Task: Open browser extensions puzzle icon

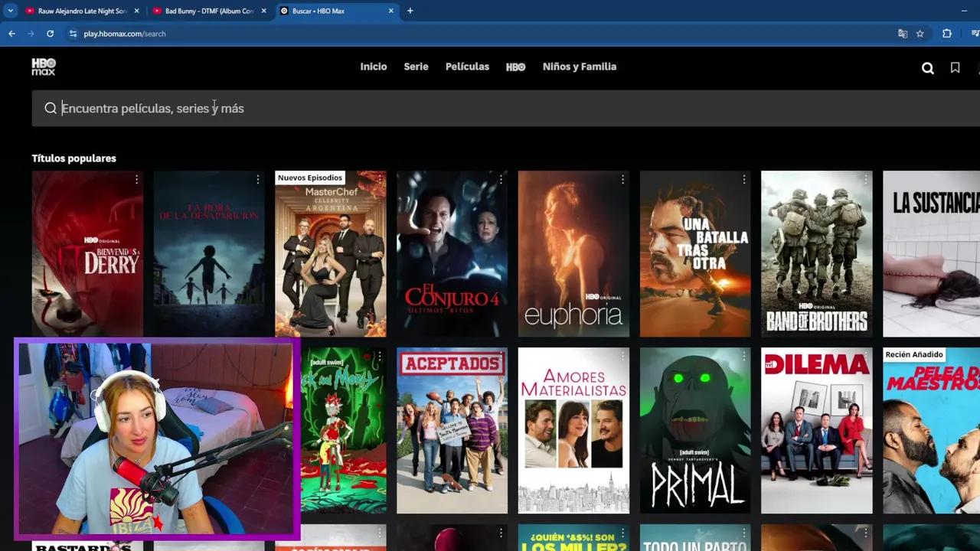Action: click(947, 34)
